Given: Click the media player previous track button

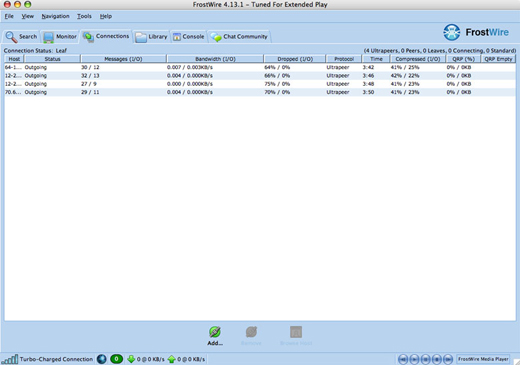Looking at the screenshot, I should point(403,359).
